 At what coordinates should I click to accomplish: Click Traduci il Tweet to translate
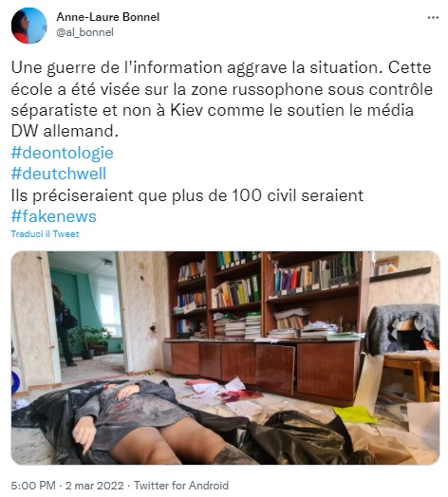45,234
